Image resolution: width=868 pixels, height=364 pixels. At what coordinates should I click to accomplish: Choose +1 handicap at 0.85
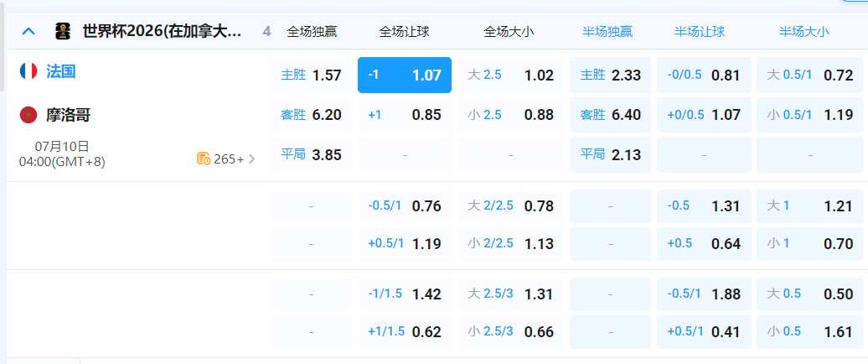(405, 115)
